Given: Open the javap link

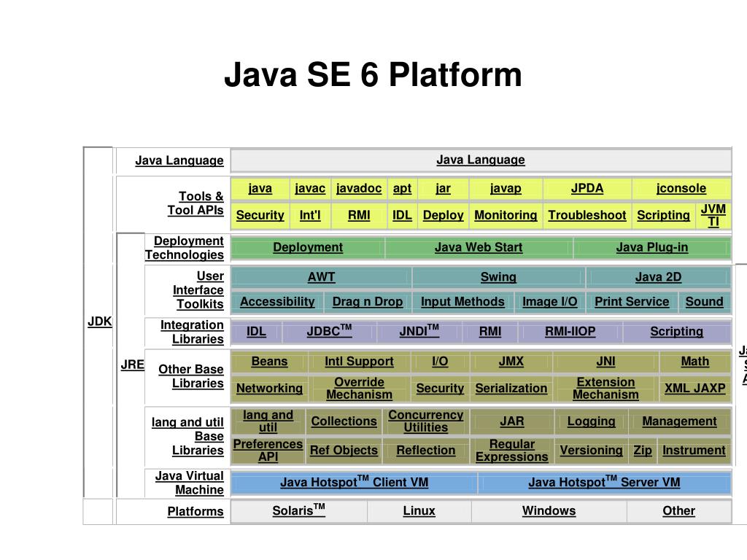Looking at the screenshot, I should (506, 189).
